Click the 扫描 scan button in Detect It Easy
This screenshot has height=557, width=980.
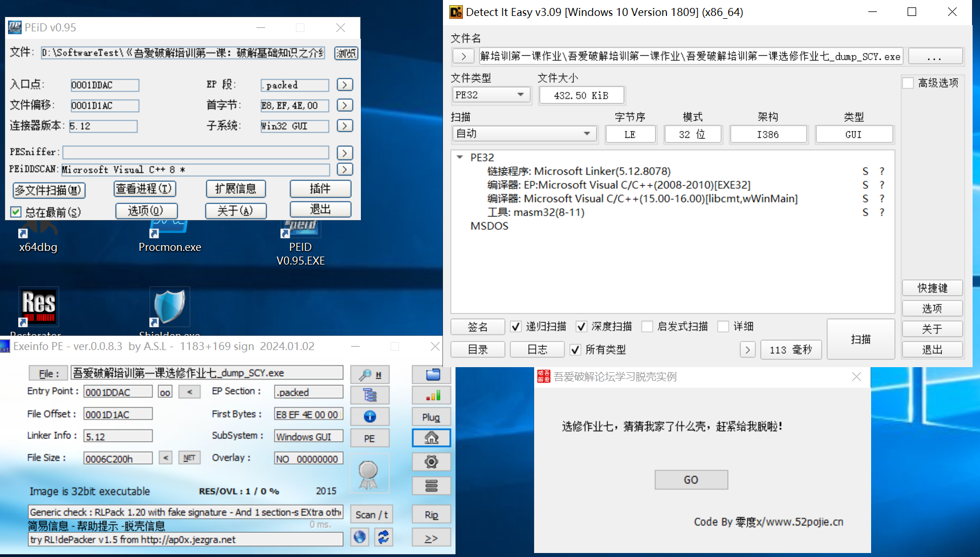[x=861, y=339]
